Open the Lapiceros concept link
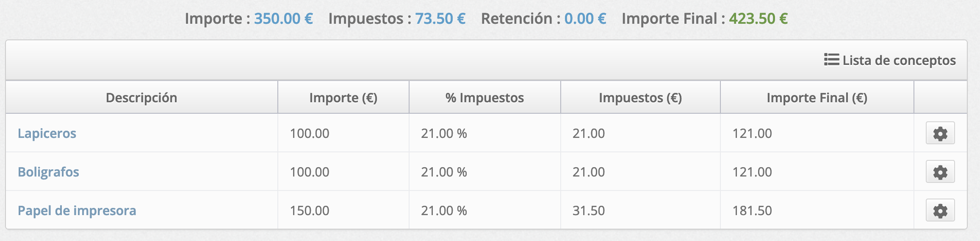The height and width of the screenshot is (241, 980). (x=47, y=133)
